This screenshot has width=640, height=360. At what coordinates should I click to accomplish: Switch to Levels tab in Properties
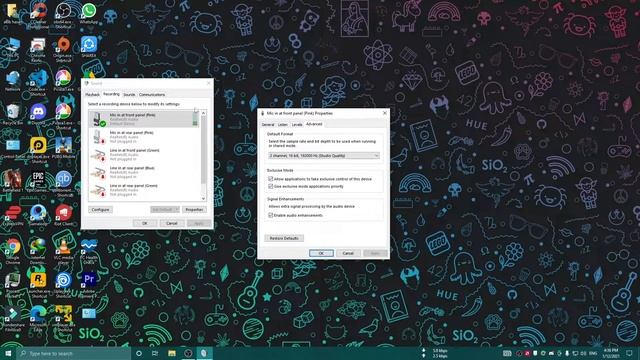tap(297, 124)
